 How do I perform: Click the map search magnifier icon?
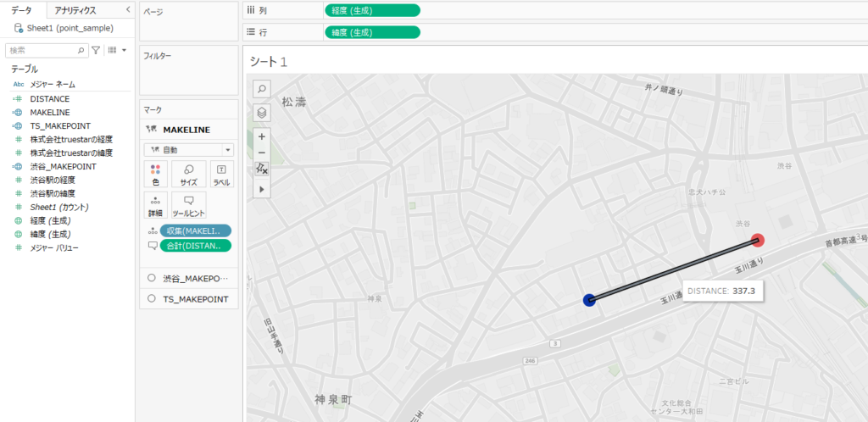[262, 89]
